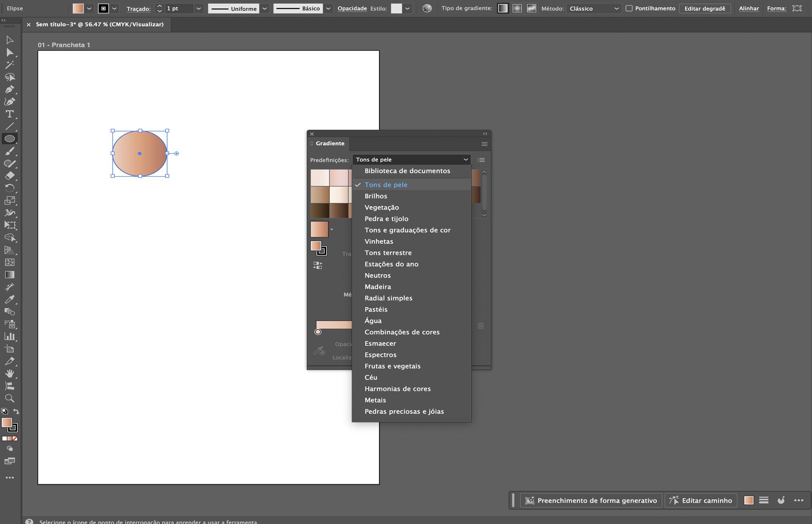The width and height of the screenshot is (812, 524).
Task: Activate the Zoom tool
Action: pos(10,398)
